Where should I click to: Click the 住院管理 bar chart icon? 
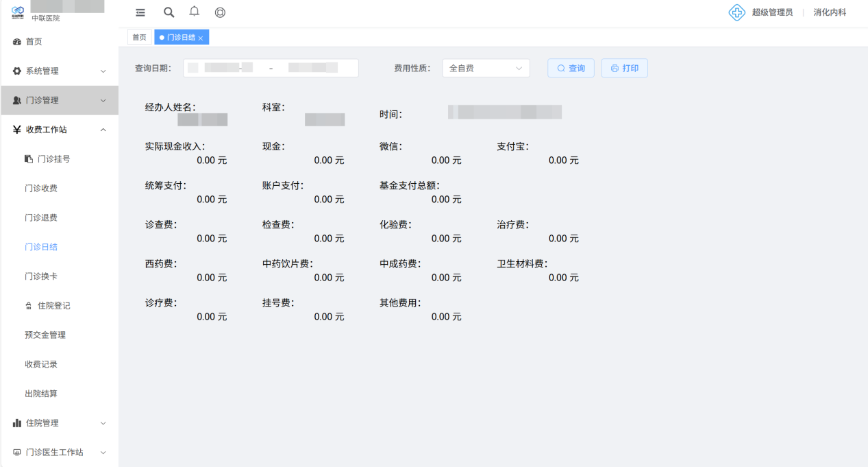[17, 423]
